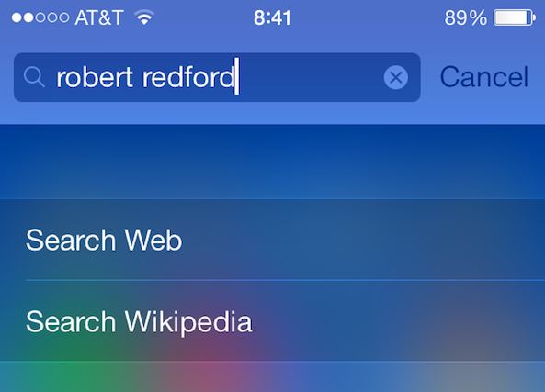Tap the blurred area below Search Wikipedia
Image resolution: width=545 pixels, height=392 pixels.
point(272,377)
